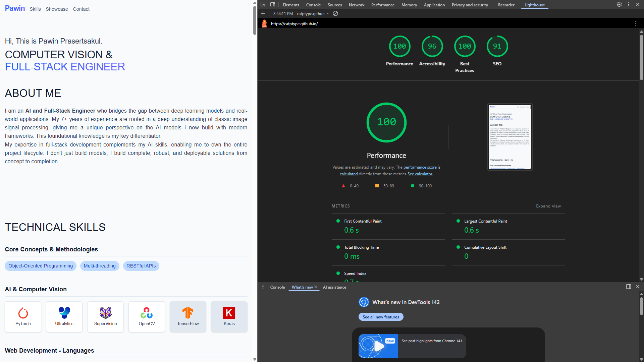Clear all Lighthouse reports icon
The height and width of the screenshot is (362, 644).
tap(335, 13)
